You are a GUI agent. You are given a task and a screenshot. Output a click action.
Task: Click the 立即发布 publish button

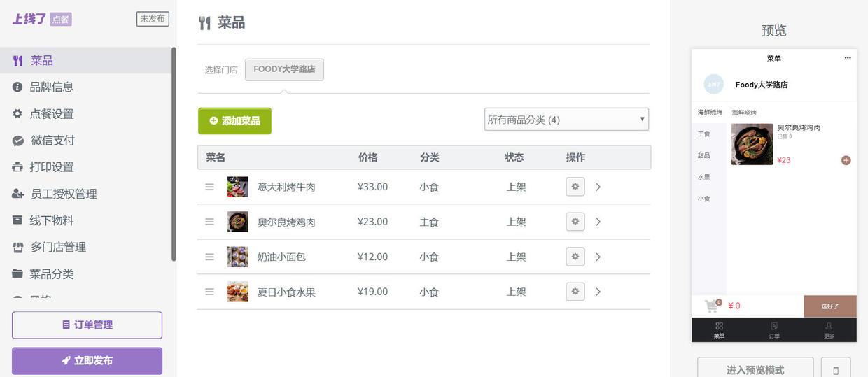(x=87, y=361)
